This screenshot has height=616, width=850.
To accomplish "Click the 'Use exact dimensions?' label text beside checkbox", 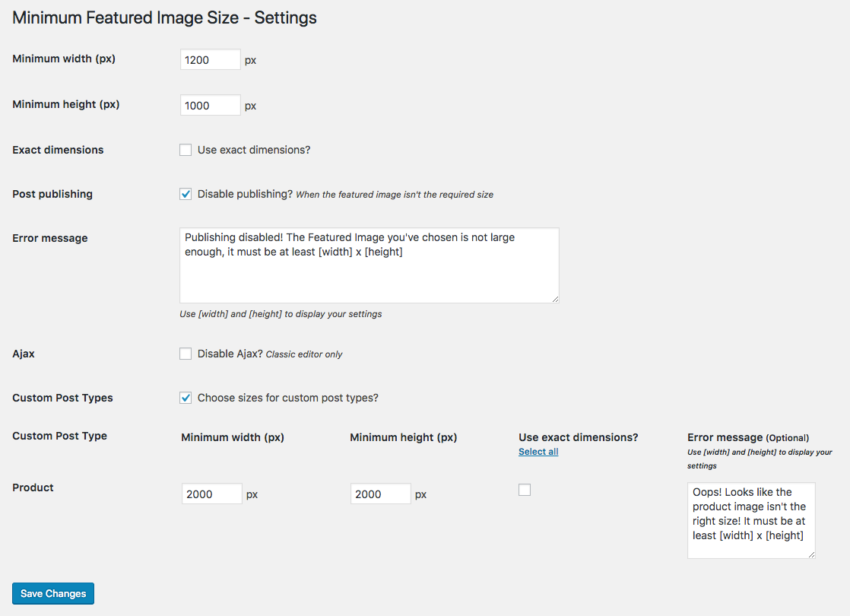I will [x=254, y=150].
